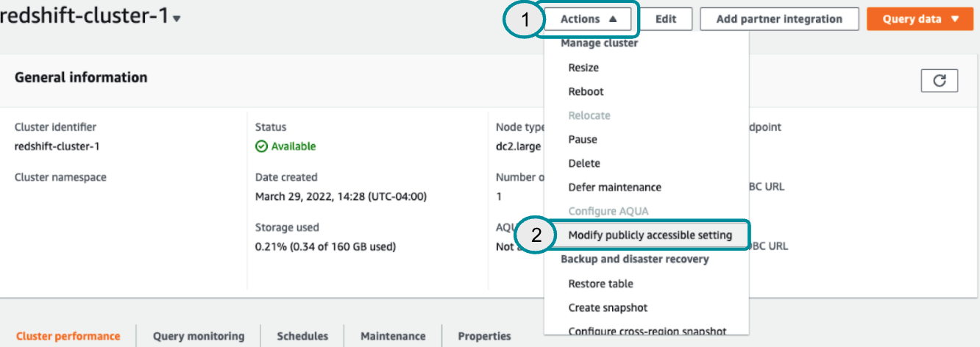
Task: Switch to the Maintenance tab
Action: click(393, 336)
